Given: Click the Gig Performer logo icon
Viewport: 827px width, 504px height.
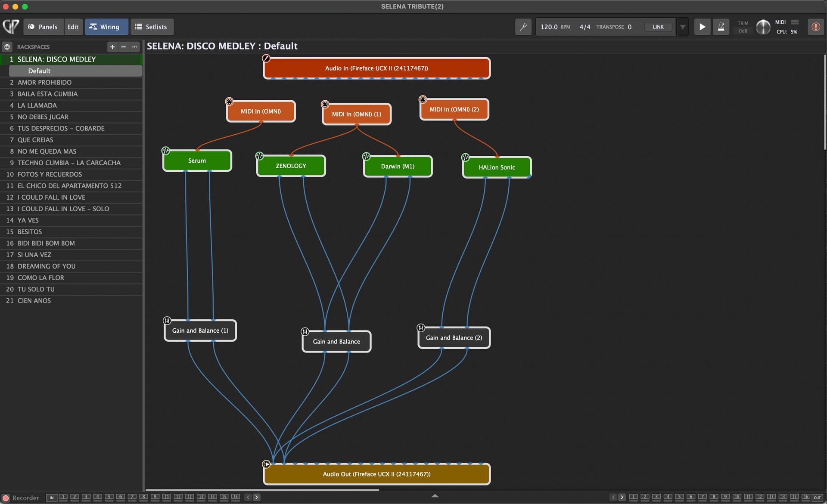Looking at the screenshot, I should coord(11,27).
